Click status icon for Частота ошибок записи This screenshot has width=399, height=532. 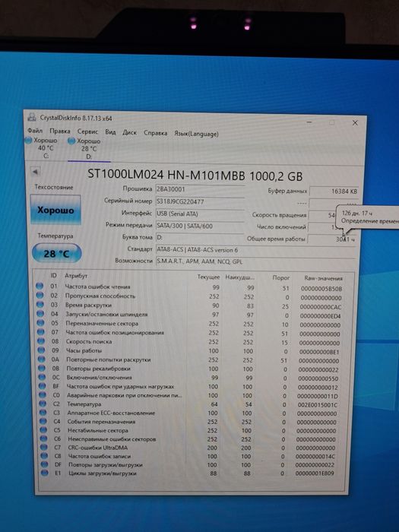tap(44, 456)
